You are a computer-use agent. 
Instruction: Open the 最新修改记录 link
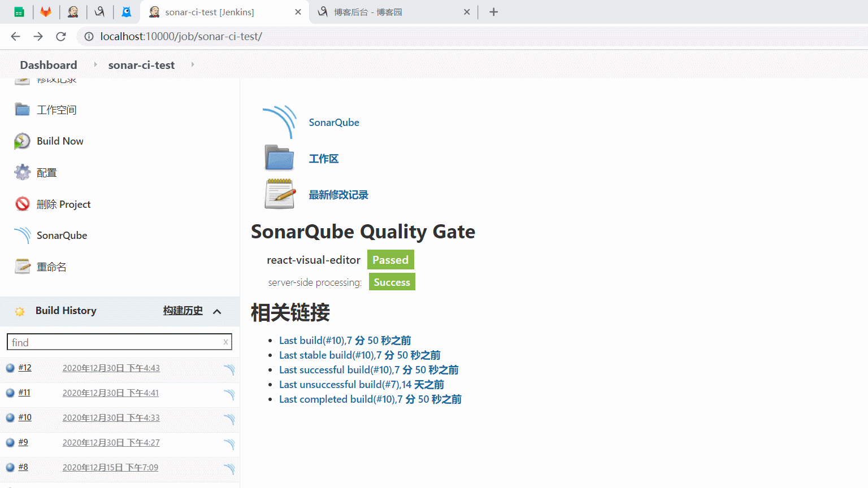coord(338,195)
